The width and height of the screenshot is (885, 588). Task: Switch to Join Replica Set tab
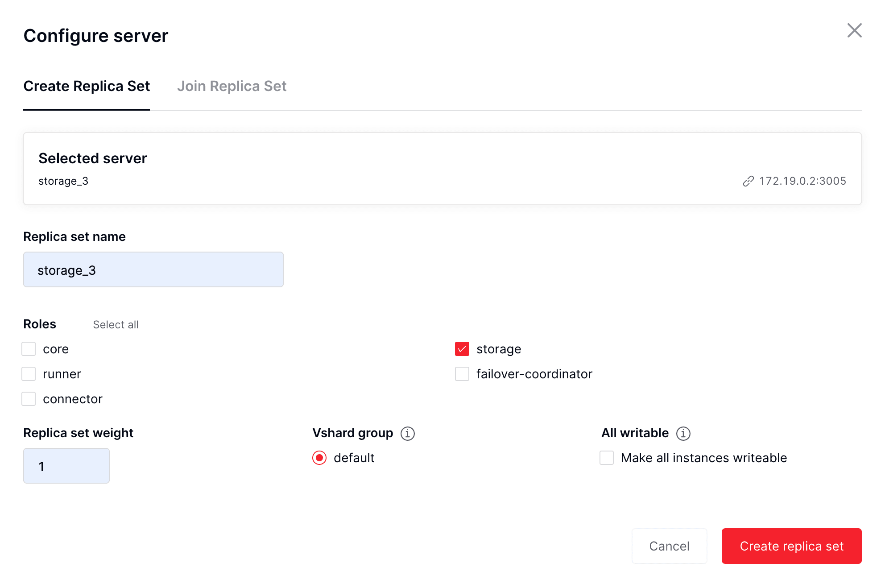pyautogui.click(x=232, y=86)
